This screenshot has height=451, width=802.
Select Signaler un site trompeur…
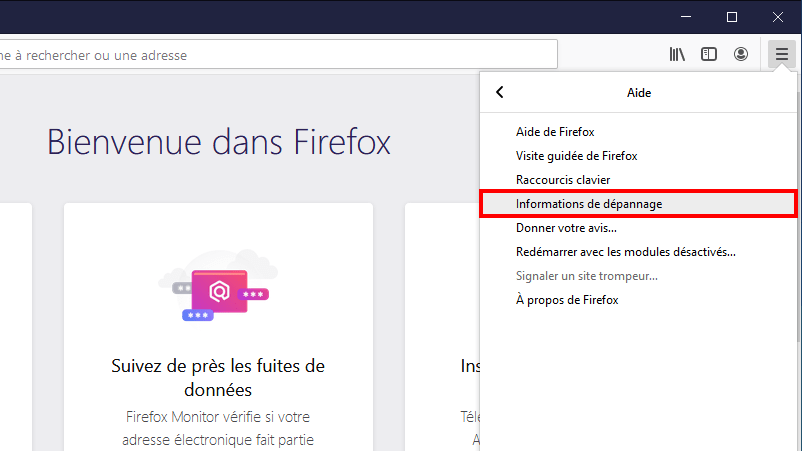(638, 276)
